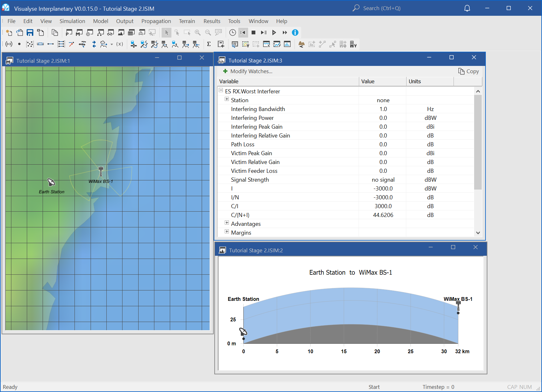Open the dropdown arrow beside the clouds icon

(x=112, y=44)
